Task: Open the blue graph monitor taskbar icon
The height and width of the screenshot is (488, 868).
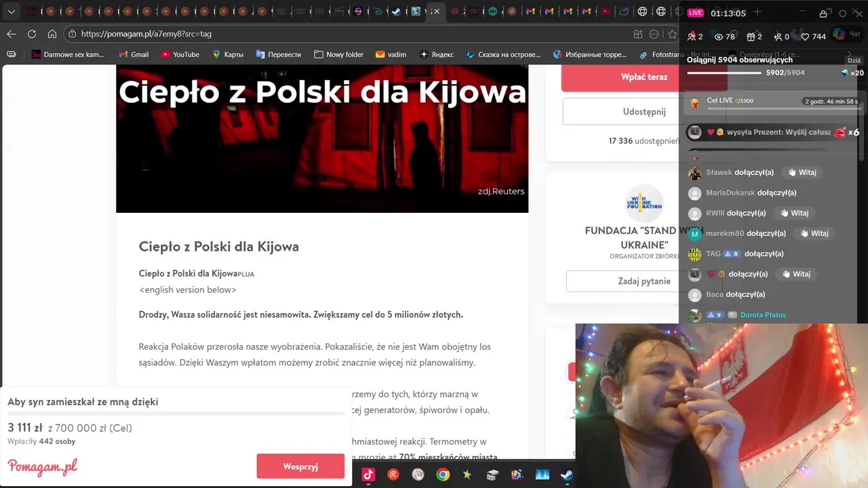Action: [x=542, y=474]
